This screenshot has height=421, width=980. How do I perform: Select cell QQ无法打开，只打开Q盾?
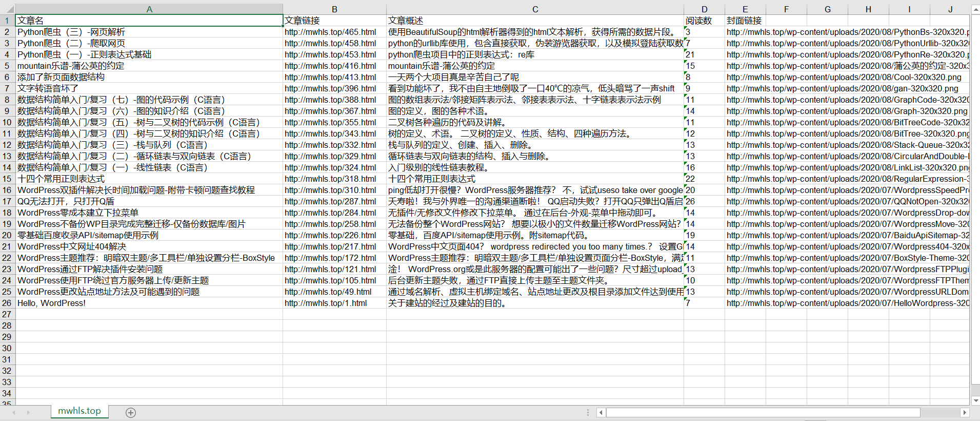point(149,201)
